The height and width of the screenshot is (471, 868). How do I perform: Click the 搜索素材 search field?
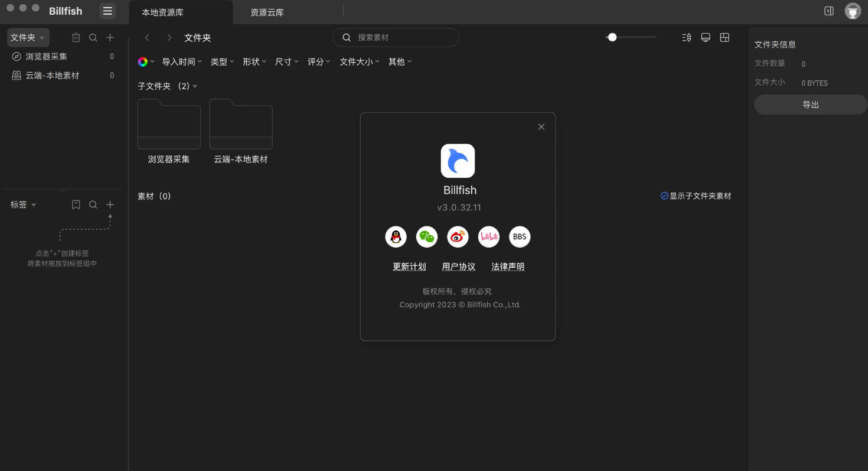pyautogui.click(x=396, y=37)
